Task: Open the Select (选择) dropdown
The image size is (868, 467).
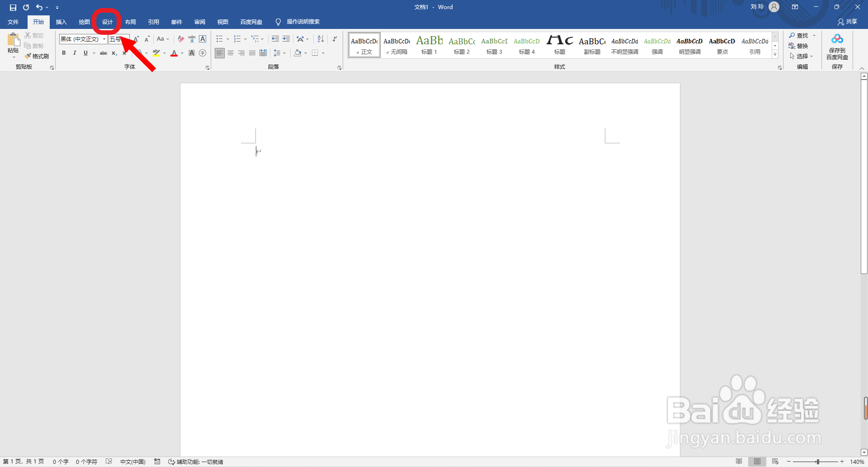Action: coord(801,56)
